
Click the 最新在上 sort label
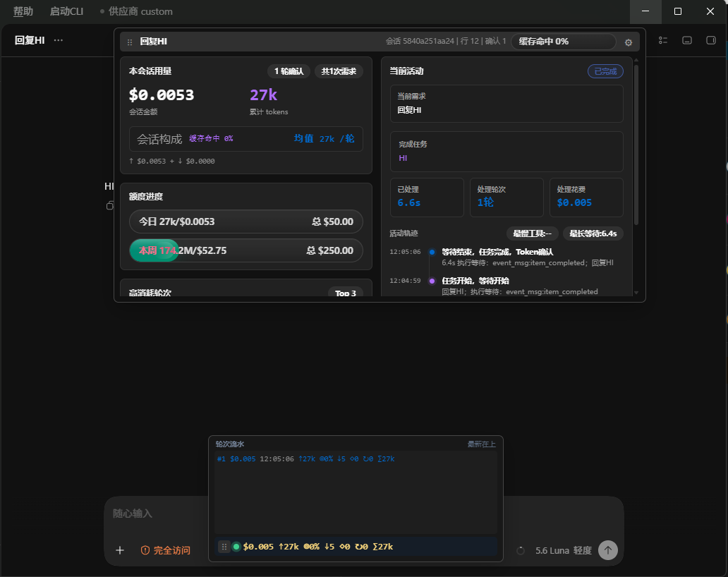tap(482, 444)
